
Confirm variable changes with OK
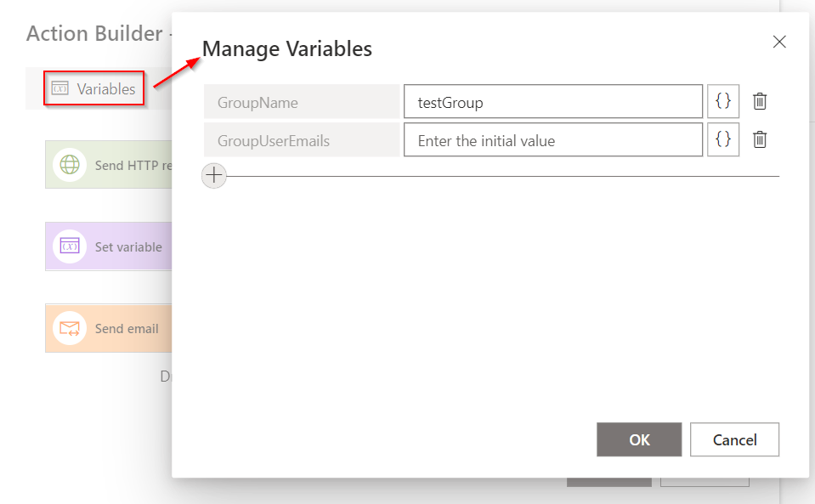pyautogui.click(x=639, y=439)
